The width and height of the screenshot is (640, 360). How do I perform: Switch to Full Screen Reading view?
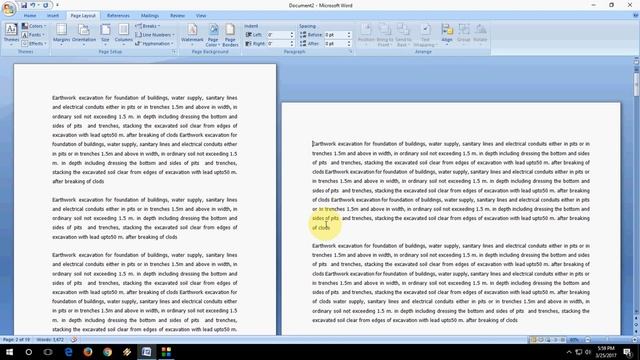[541, 340]
